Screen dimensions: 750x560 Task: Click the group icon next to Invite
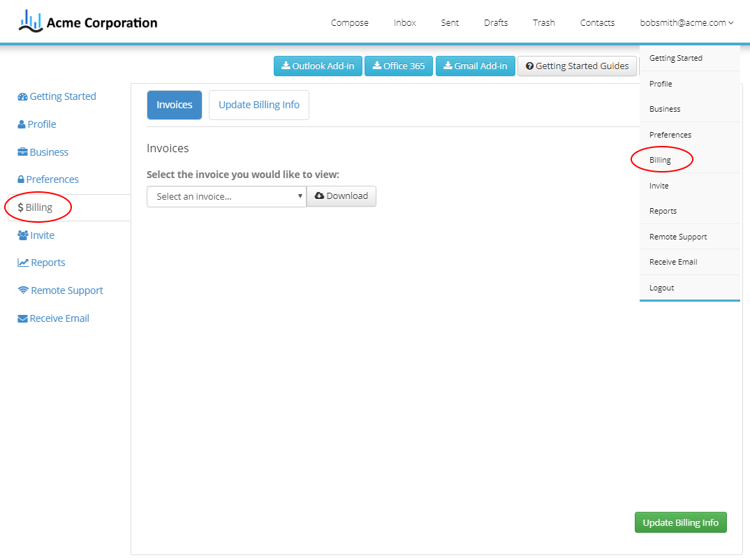23,235
